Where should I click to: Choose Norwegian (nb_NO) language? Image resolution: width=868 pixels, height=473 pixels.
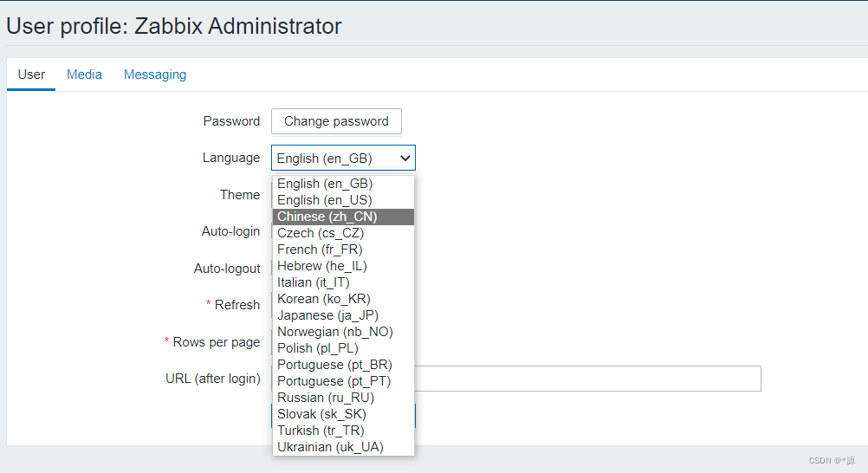pyautogui.click(x=343, y=332)
